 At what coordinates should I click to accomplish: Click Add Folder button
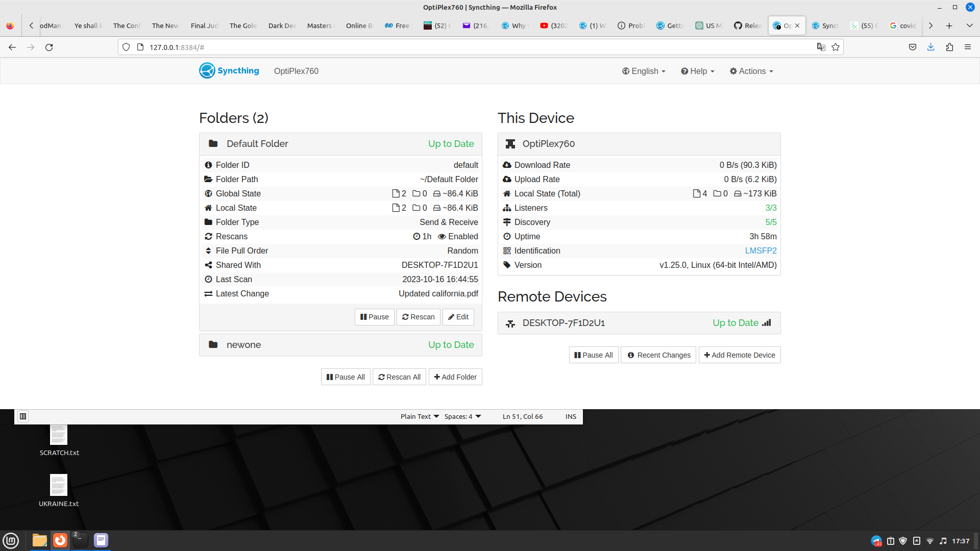pyautogui.click(x=455, y=377)
